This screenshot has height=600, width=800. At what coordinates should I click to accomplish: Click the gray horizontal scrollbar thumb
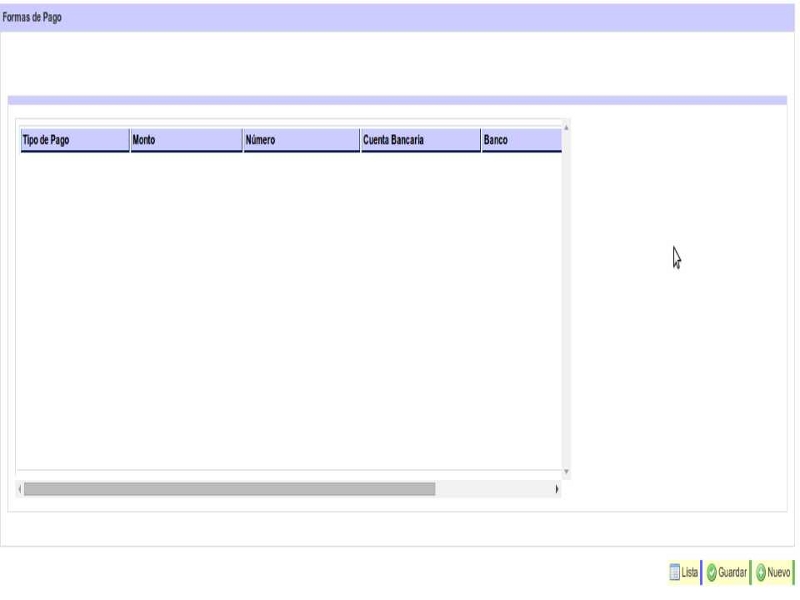230,489
